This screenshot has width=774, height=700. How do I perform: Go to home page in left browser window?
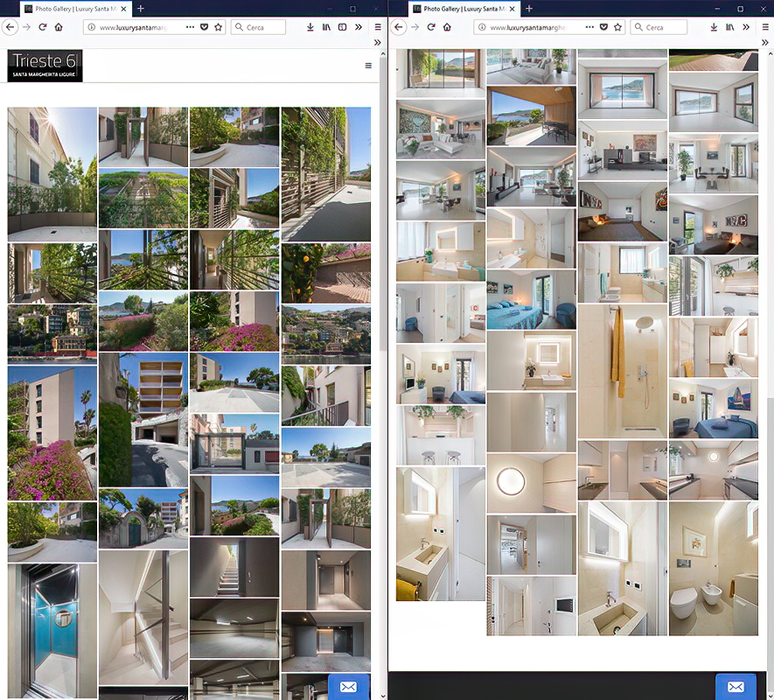(x=59, y=27)
